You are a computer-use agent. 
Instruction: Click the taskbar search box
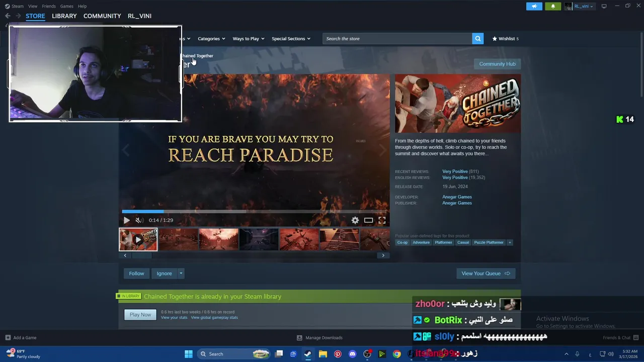(x=234, y=354)
